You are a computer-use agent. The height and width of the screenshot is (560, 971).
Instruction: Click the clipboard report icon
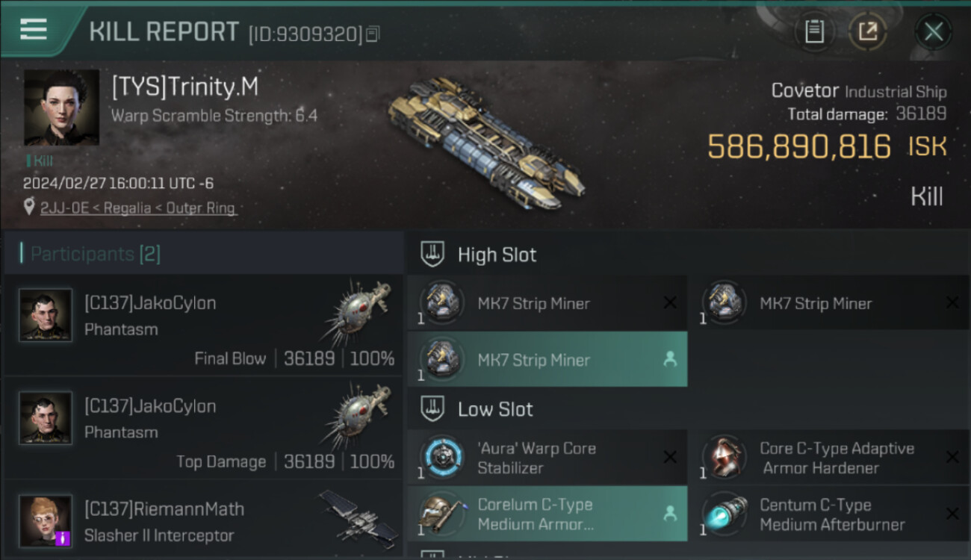point(814,31)
